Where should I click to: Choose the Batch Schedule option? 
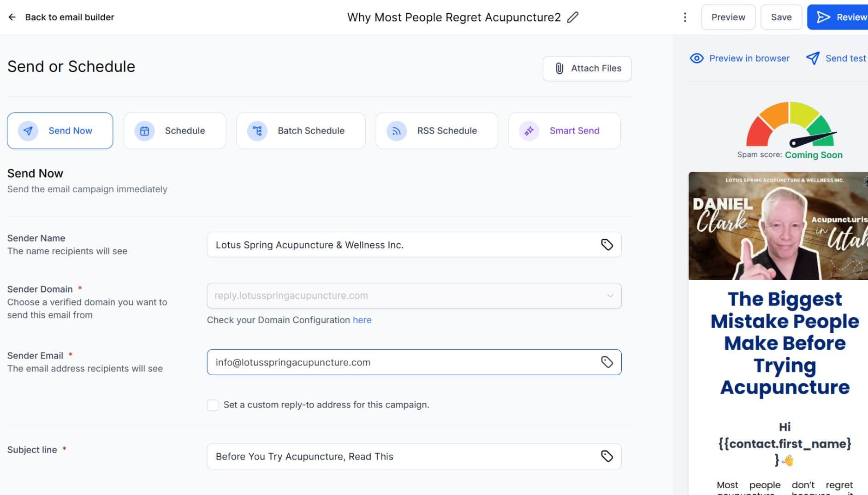click(301, 131)
